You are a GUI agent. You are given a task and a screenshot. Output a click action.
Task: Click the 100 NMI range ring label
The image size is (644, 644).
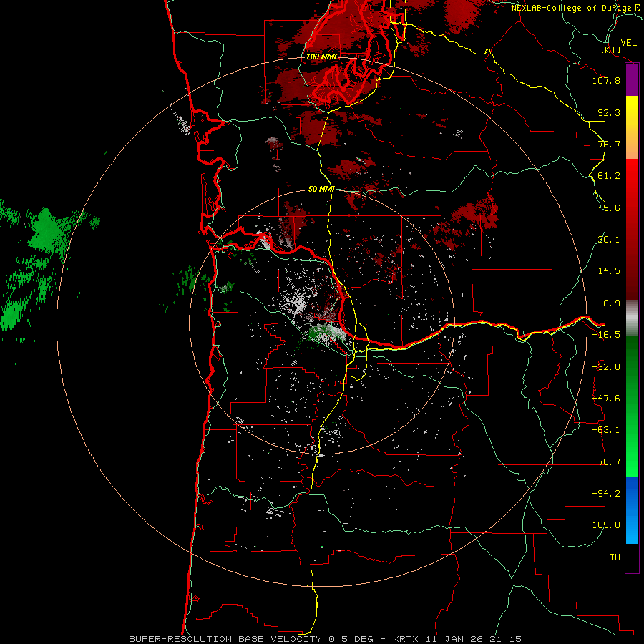[x=321, y=57]
